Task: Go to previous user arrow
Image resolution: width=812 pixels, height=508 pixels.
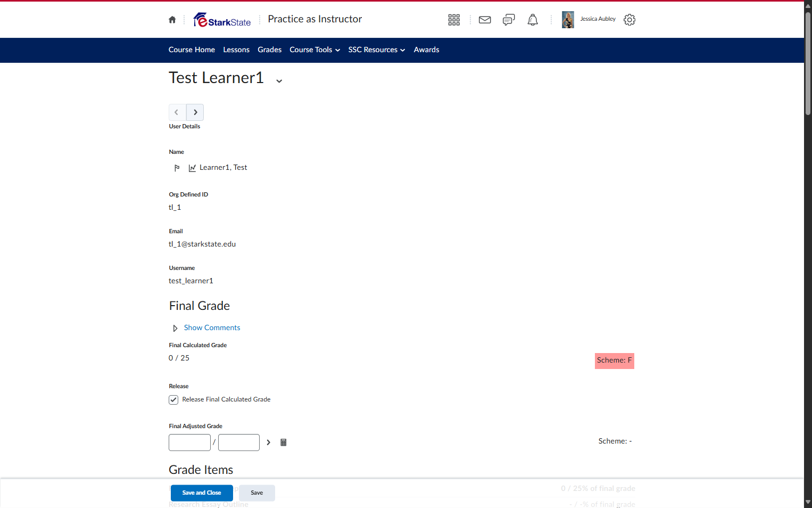Action: pos(177,112)
